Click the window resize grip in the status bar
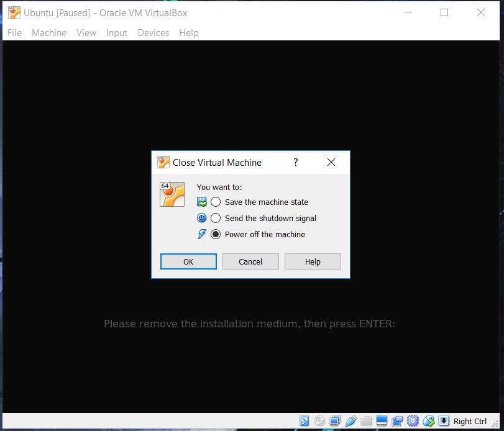Screen dimensions: 504x431 pos(495,424)
